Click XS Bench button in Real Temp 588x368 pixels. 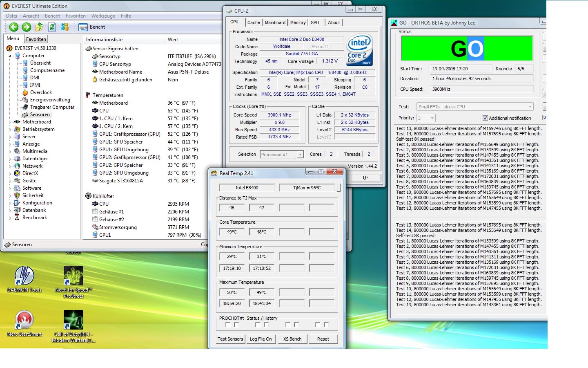coord(292,339)
